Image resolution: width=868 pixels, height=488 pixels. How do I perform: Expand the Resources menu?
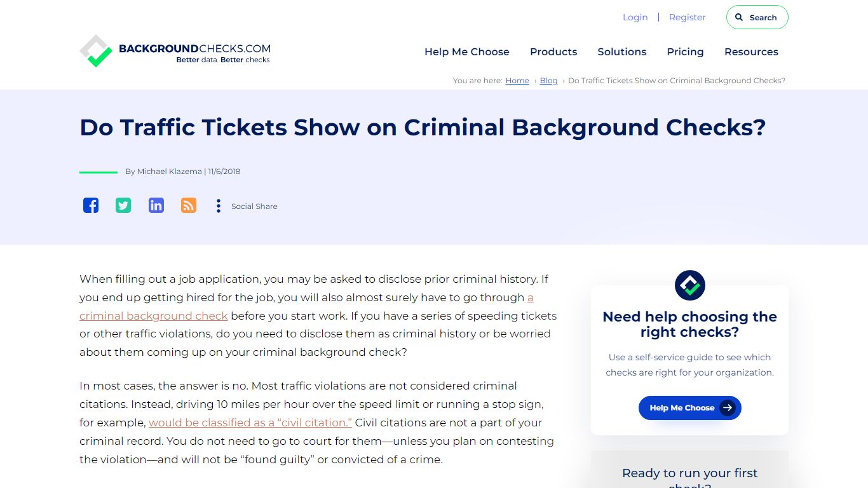751,52
